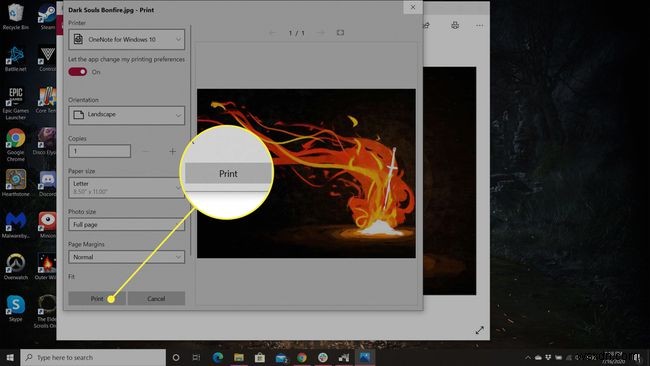Open Microsoft Edge from the taskbar

tap(218, 357)
